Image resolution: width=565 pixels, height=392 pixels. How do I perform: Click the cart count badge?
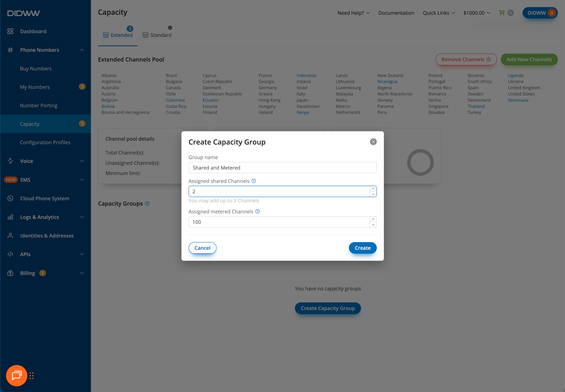pyautogui.click(x=511, y=13)
